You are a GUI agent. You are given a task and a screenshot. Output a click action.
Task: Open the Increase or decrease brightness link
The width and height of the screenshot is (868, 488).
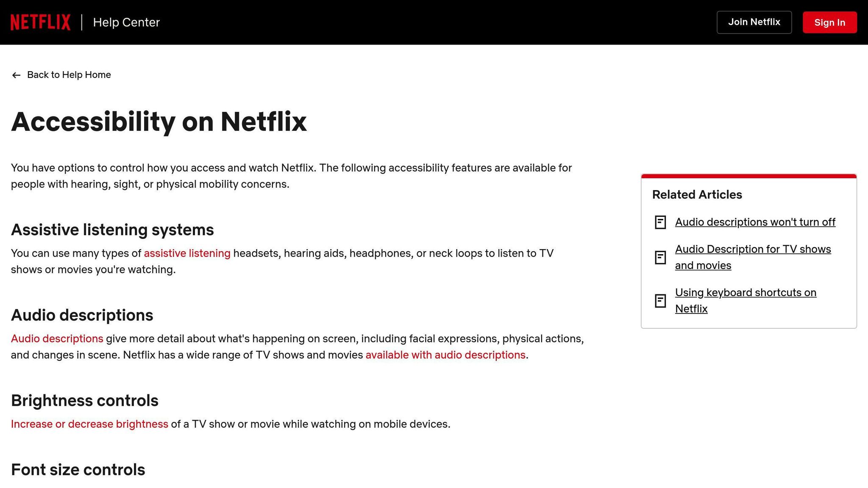(89, 424)
